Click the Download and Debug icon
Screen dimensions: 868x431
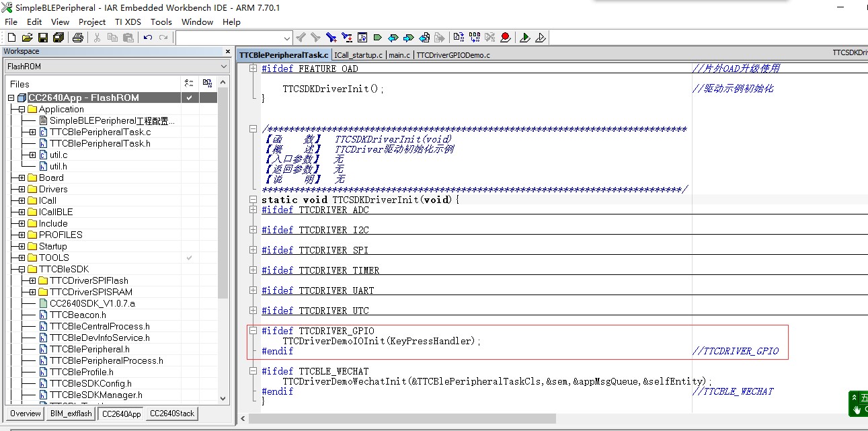[526, 38]
